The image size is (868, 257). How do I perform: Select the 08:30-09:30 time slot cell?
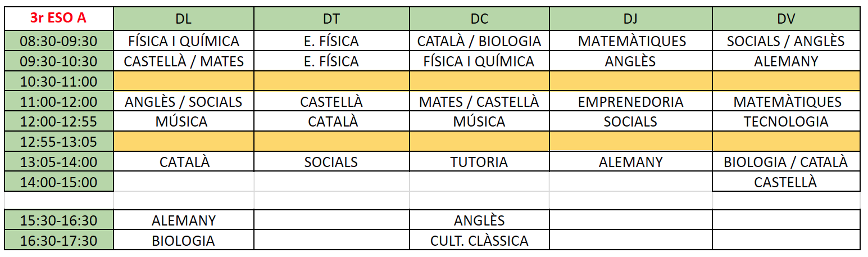tap(58, 41)
